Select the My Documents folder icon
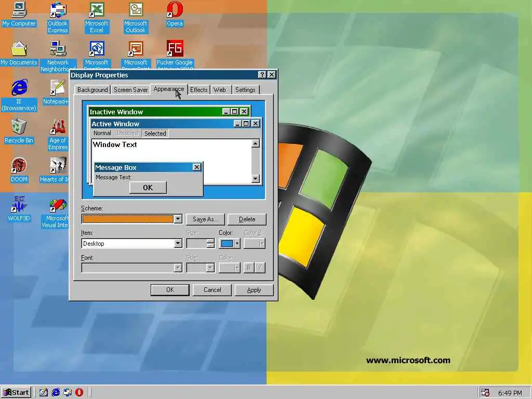The width and height of the screenshot is (532, 399). [x=19, y=54]
